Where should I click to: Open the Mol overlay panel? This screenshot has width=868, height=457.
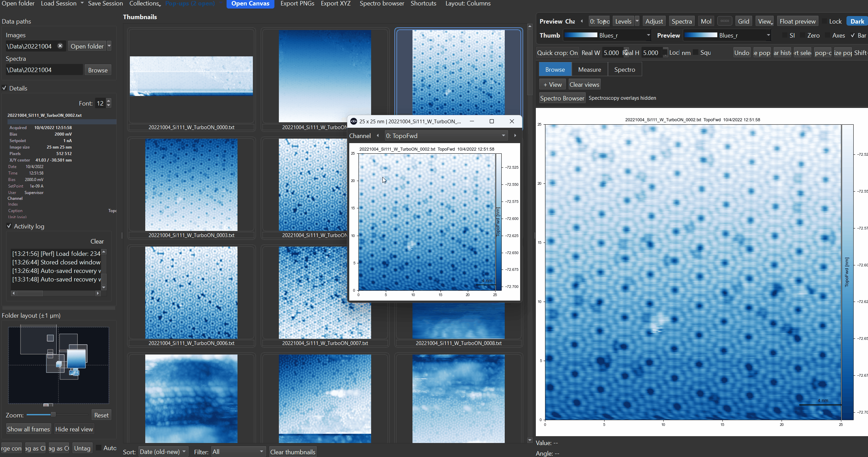point(706,21)
